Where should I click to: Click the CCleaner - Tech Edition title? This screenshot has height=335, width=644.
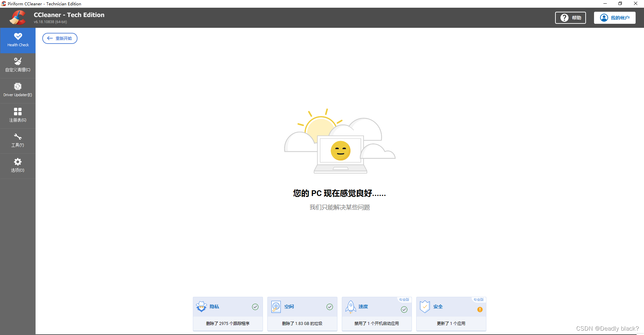pos(69,15)
